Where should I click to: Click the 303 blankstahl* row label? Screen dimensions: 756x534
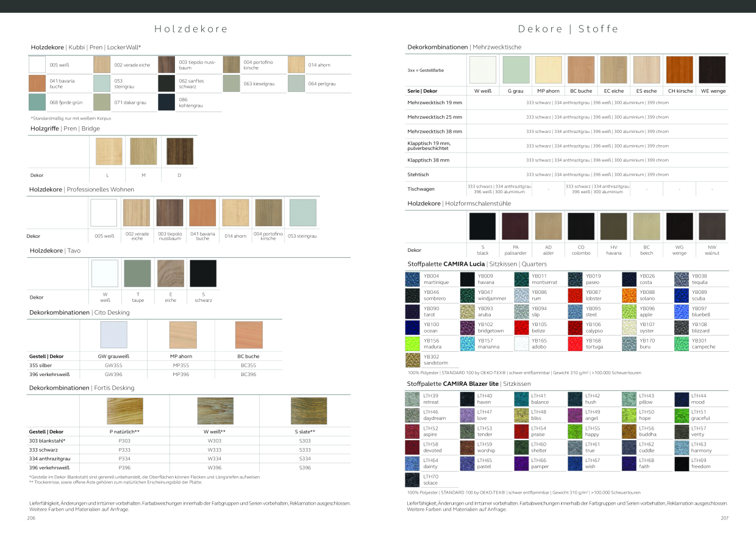click(x=47, y=440)
